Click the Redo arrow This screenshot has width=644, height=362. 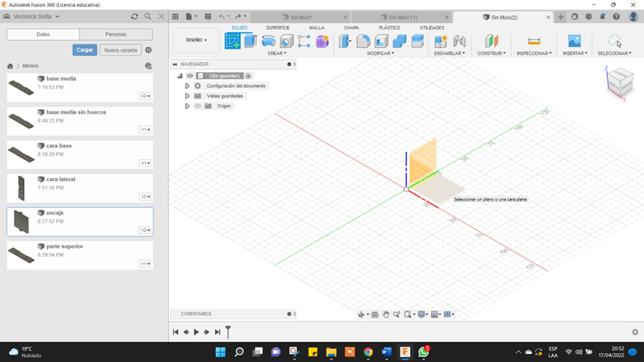238,17
